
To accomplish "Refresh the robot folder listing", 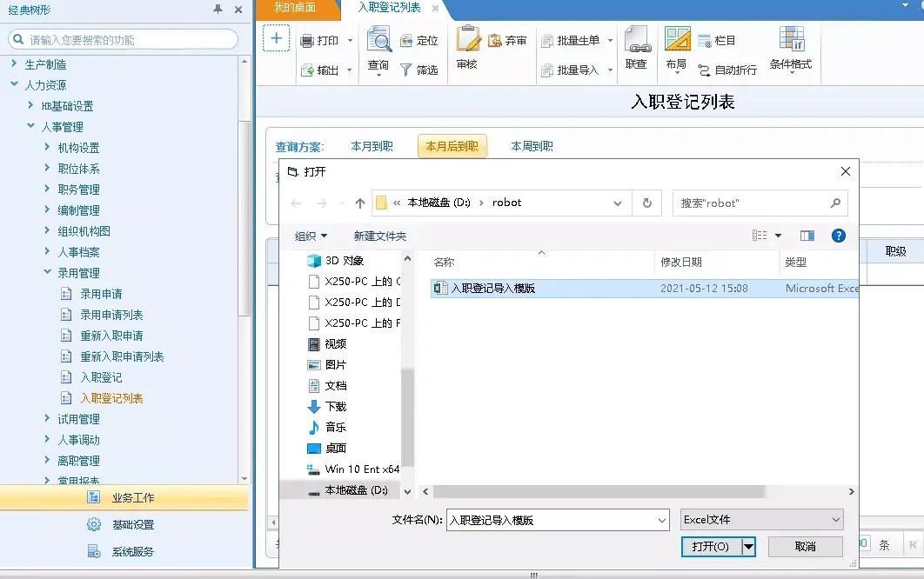I will [x=647, y=203].
